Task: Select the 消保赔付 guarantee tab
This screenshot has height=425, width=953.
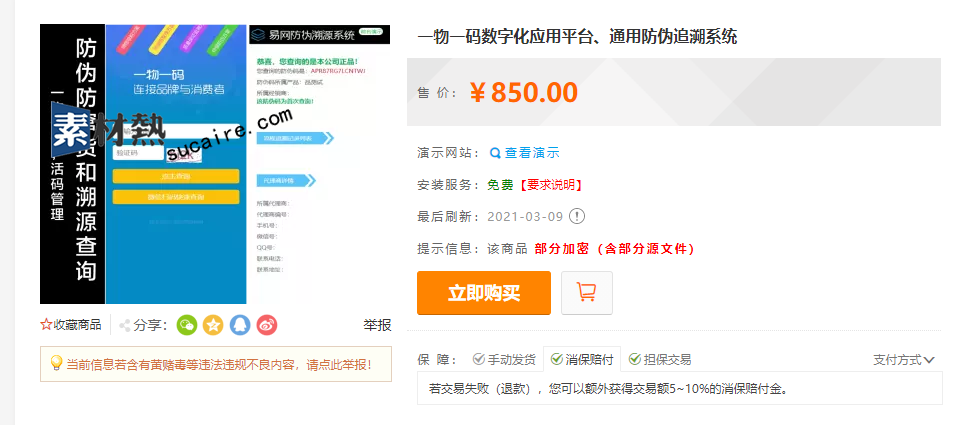Action: click(x=582, y=360)
